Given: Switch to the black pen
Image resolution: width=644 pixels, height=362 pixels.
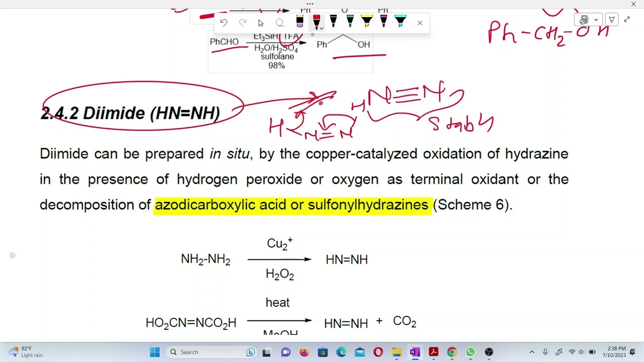Looking at the screenshot, I should coord(333,21).
